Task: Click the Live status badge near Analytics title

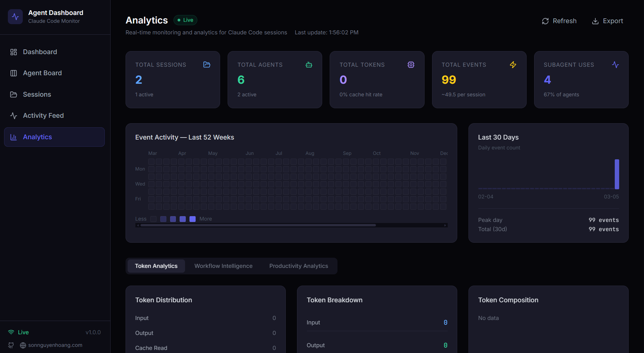Action: click(185, 20)
